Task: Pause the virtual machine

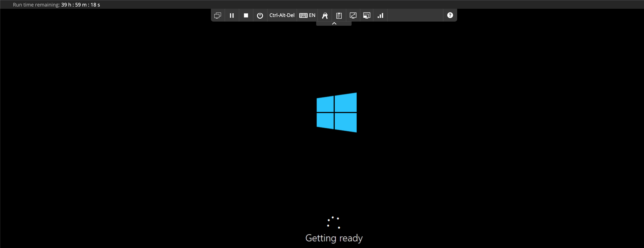Action: 232,15
